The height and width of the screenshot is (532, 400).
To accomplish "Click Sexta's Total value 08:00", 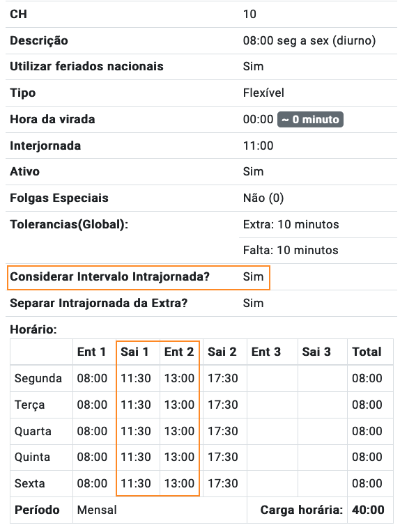I will coord(367,483).
